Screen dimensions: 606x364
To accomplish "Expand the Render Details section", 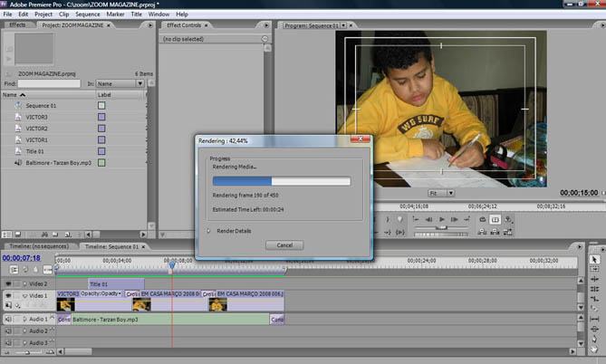I will 208,230.
